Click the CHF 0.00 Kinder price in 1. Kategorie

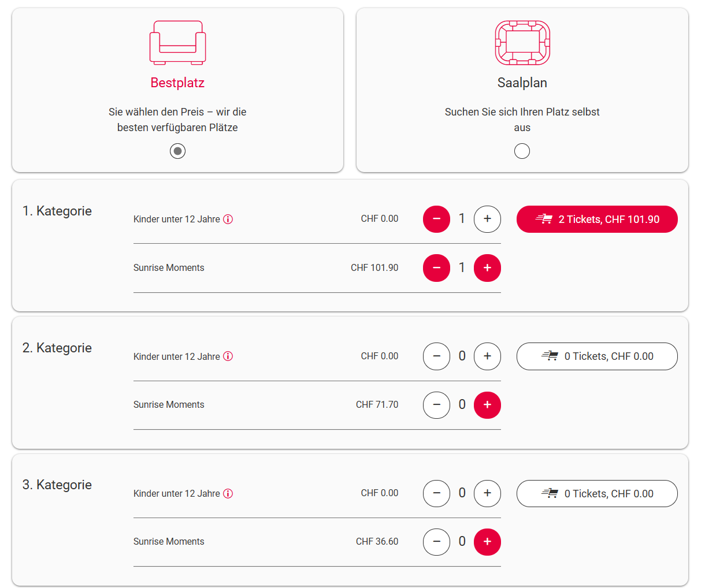[380, 218]
